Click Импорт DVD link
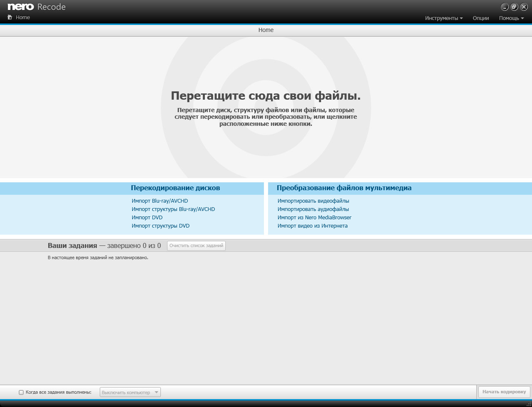Image resolution: width=532 pixels, height=407 pixels. coord(147,218)
